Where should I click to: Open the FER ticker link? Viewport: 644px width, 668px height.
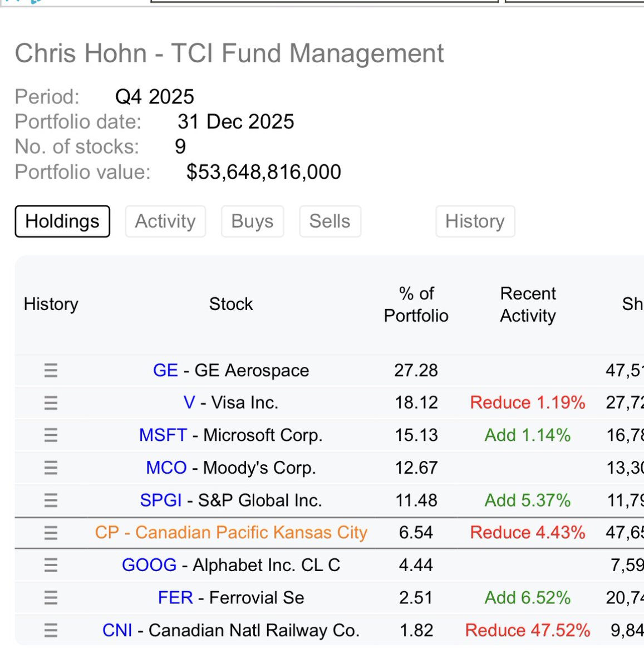tap(175, 598)
